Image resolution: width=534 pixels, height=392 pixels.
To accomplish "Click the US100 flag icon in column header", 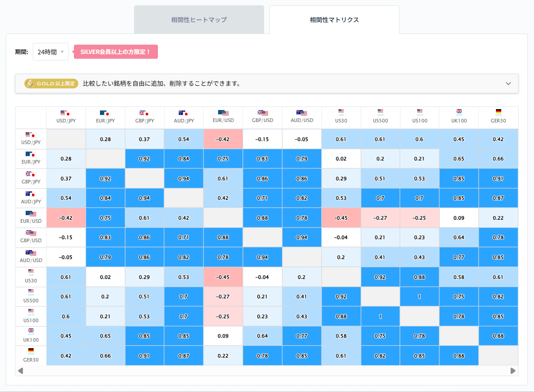I will coord(419,111).
